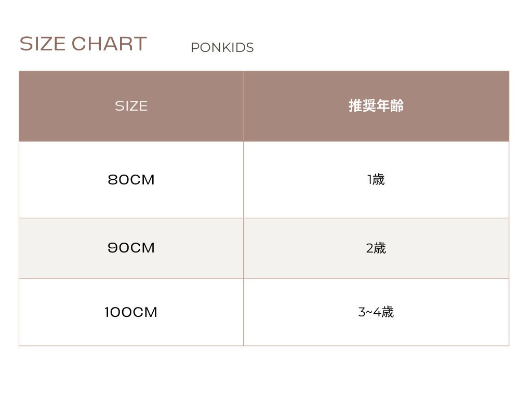Select the 90CM size cell
The height and width of the screenshot is (399, 532).
pos(131,248)
